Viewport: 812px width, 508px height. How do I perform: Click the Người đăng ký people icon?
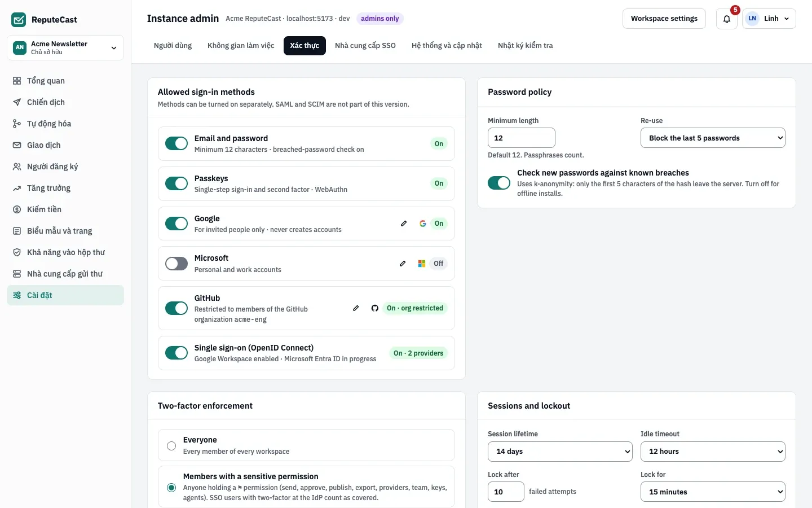(17, 167)
